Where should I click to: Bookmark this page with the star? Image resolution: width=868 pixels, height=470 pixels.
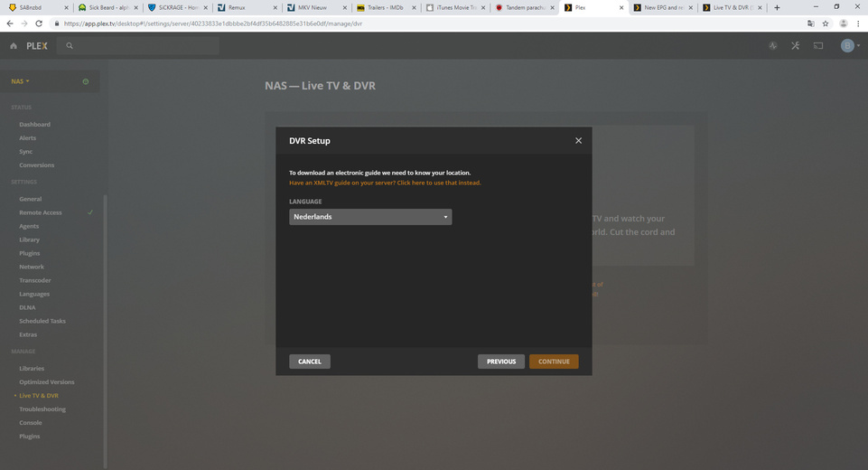coord(826,23)
